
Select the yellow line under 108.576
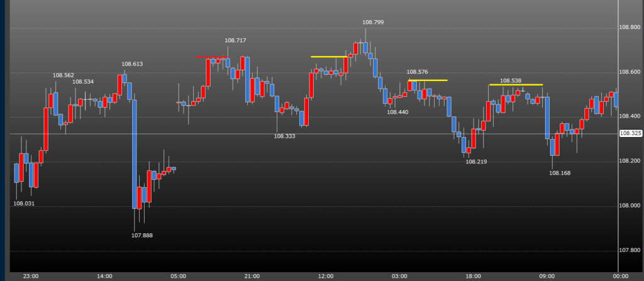click(428, 80)
